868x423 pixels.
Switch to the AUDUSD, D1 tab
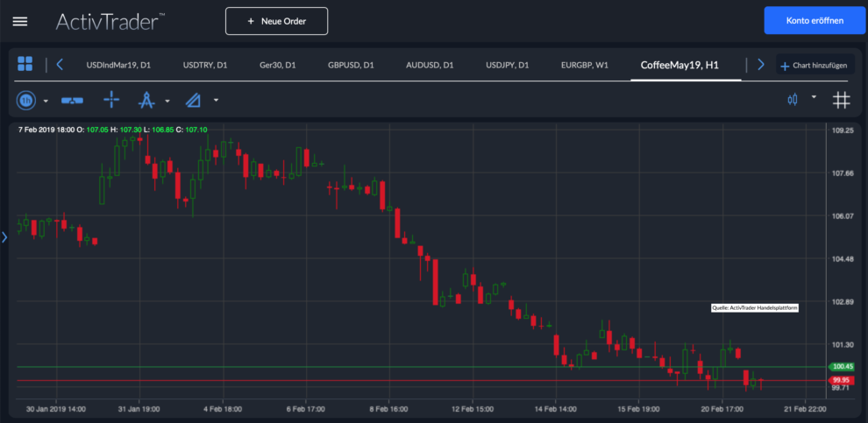pyautogui.click(x=430, y=65)
